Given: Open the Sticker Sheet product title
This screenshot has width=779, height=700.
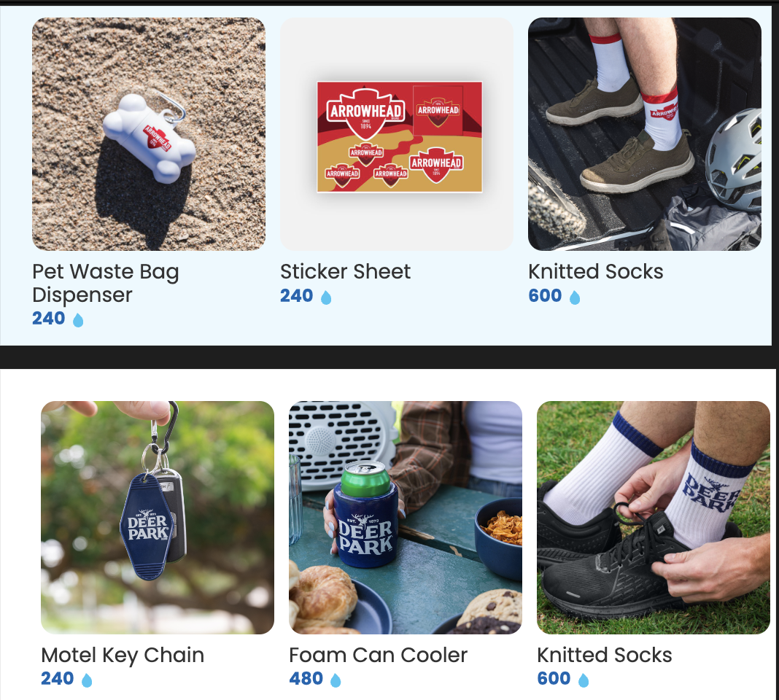Looking at the screenshot, I should pos(345,272).
